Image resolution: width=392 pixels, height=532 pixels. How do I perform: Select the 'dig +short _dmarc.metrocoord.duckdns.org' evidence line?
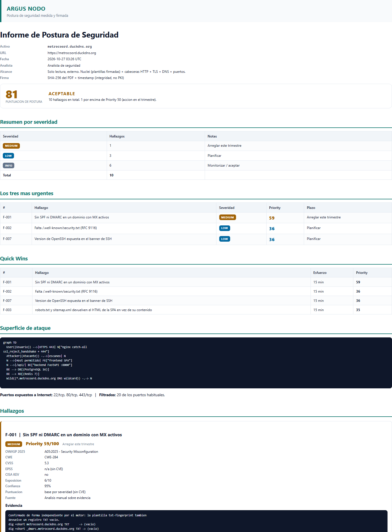click(x=53, y=529)
